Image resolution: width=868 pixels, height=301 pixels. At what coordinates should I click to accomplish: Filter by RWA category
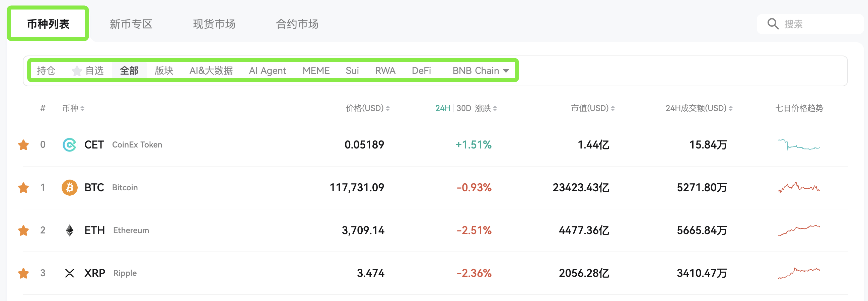(385, 71)
